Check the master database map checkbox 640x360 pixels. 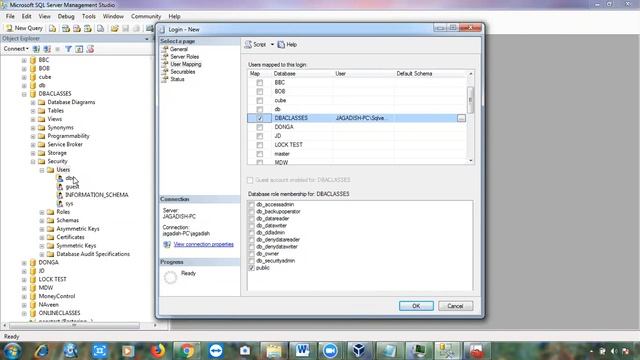(260, 154)
